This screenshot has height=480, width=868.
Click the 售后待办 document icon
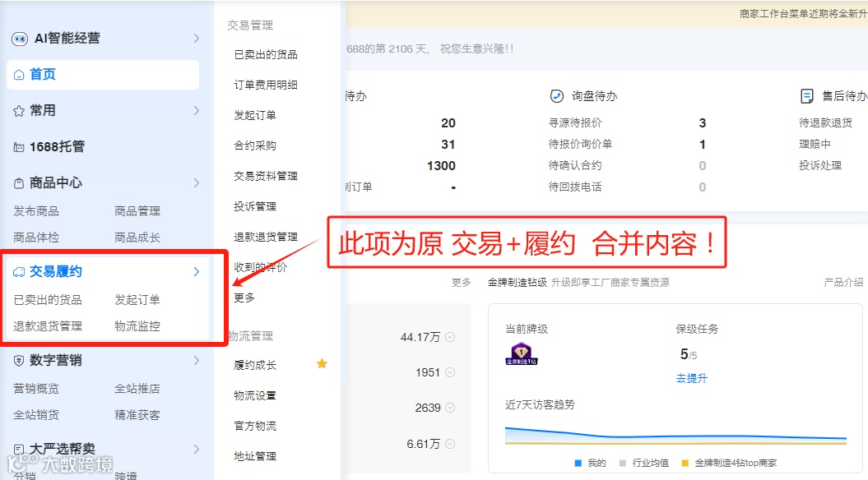807,96
